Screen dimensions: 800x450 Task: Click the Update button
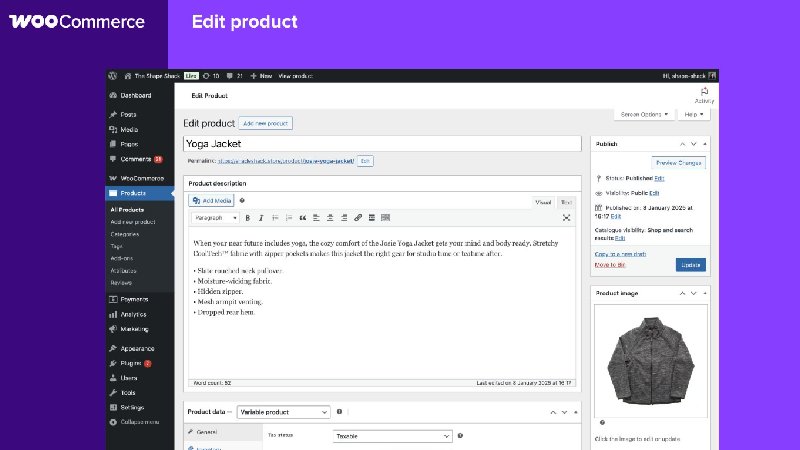(691, 265)
